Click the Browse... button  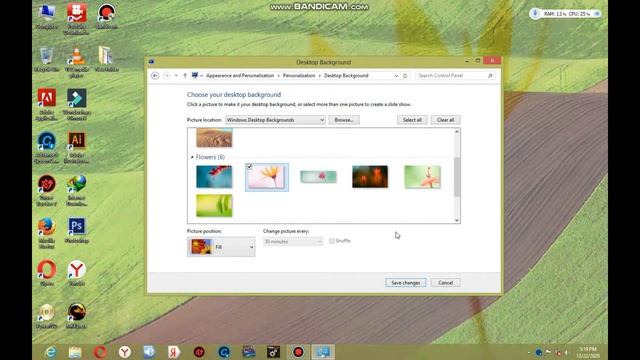pos(344,120)
